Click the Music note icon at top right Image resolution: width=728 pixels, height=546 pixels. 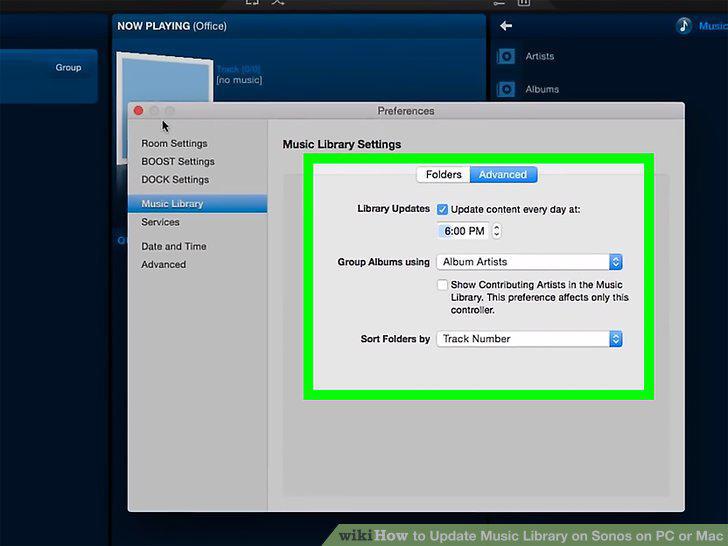(x=683, y=26)
